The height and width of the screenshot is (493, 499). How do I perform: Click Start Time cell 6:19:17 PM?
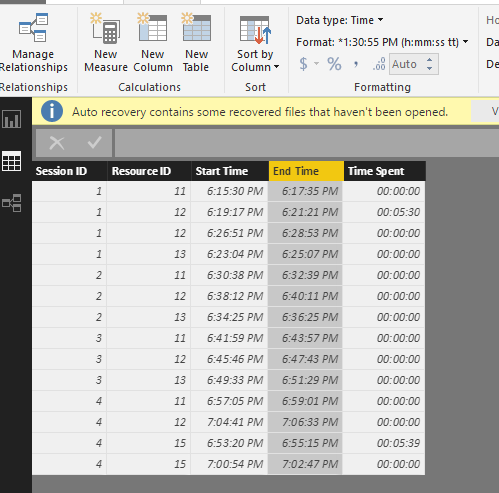pyautogui.click(x=230, y=212)
